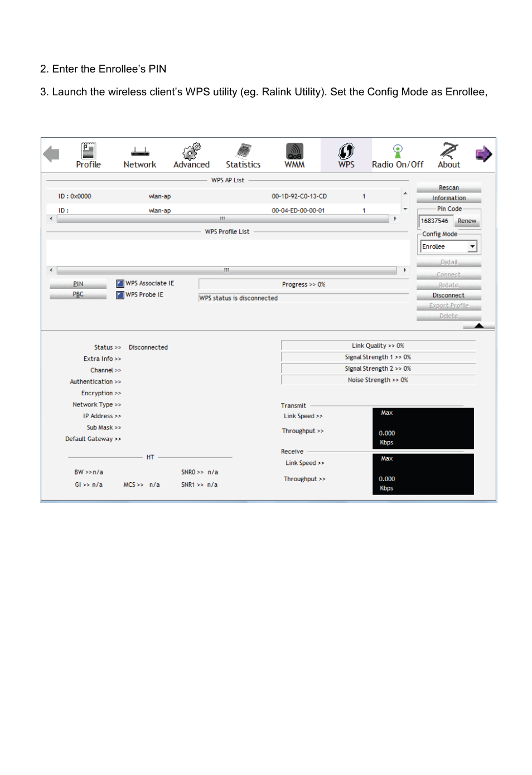Click the Detail button
This screenshot has height=775, width=532.
[x=448, y=262]
